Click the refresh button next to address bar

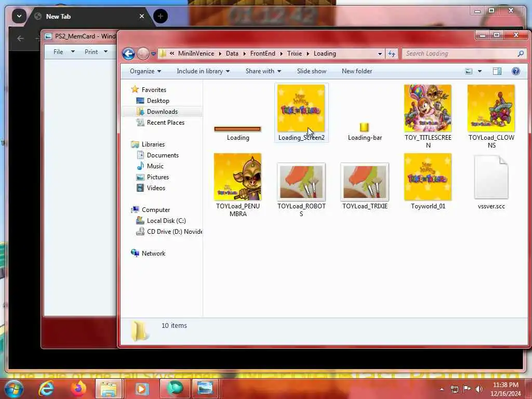tap(392, 54)
